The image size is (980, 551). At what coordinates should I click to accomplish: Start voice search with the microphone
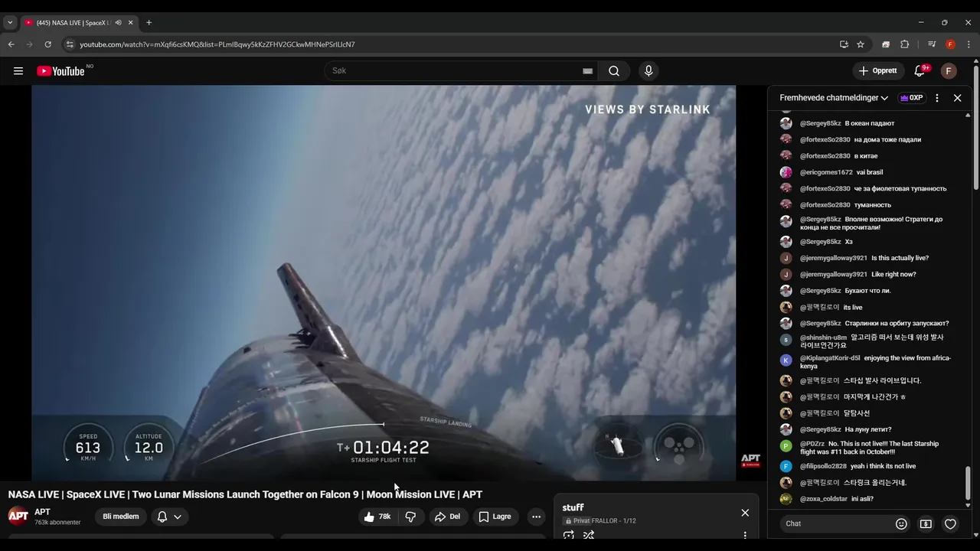[648, 71]
